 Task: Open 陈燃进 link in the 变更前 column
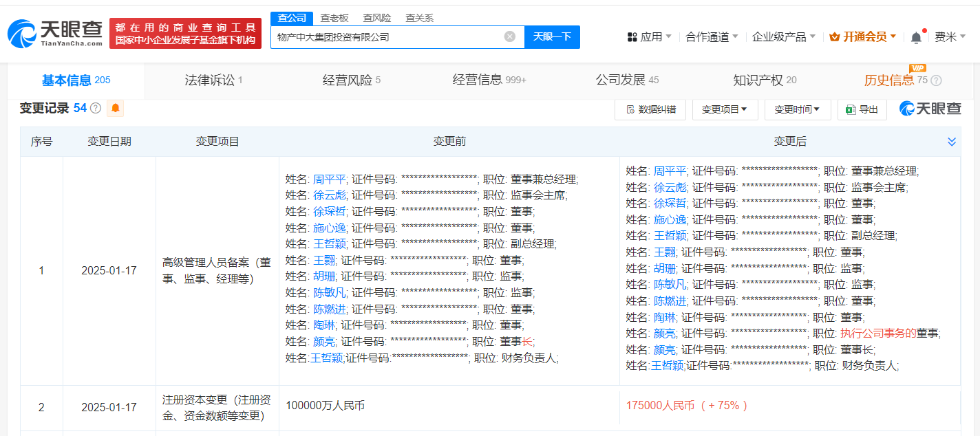coord(330,309)
